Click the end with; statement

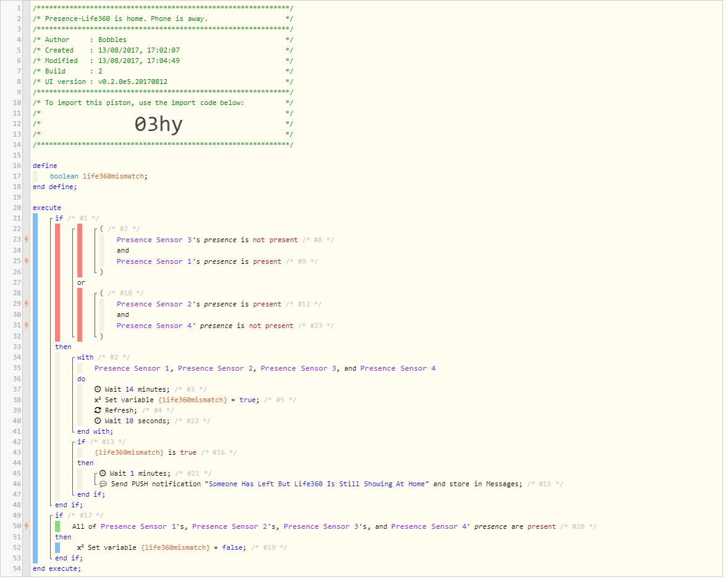coord(95,432)
